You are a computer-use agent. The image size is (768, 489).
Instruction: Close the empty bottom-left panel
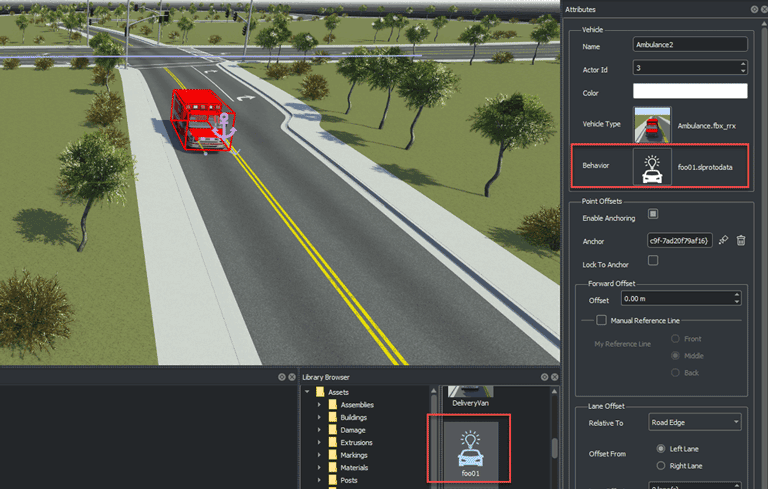point(292,377)
